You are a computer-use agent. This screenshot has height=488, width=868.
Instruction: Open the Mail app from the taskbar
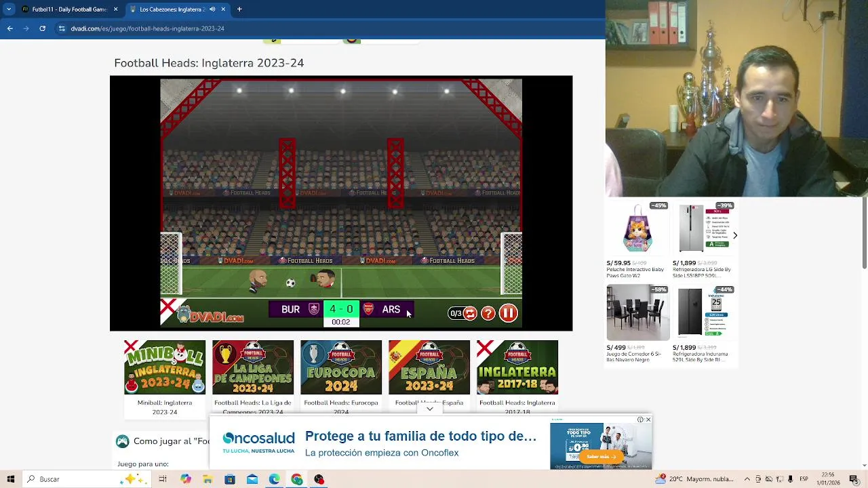click(252, 479)
